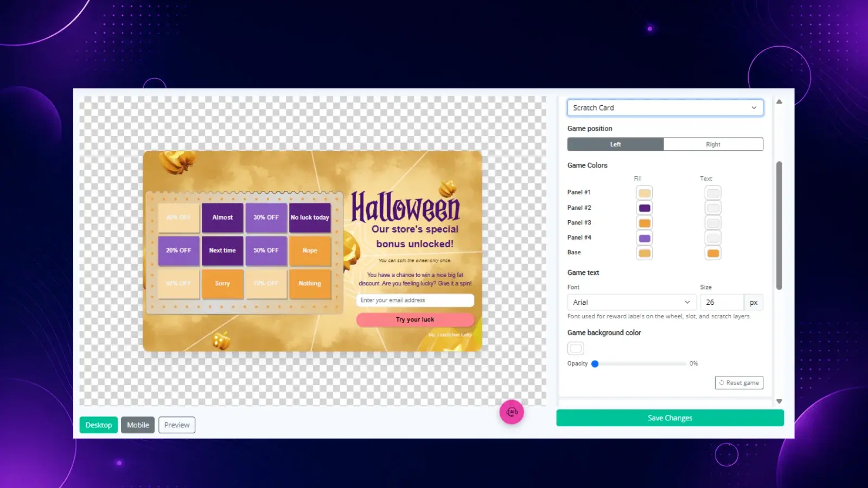This screenshot has height=488, width=868.
Task: Click the font size field showing 26
Action: [722, 302]
